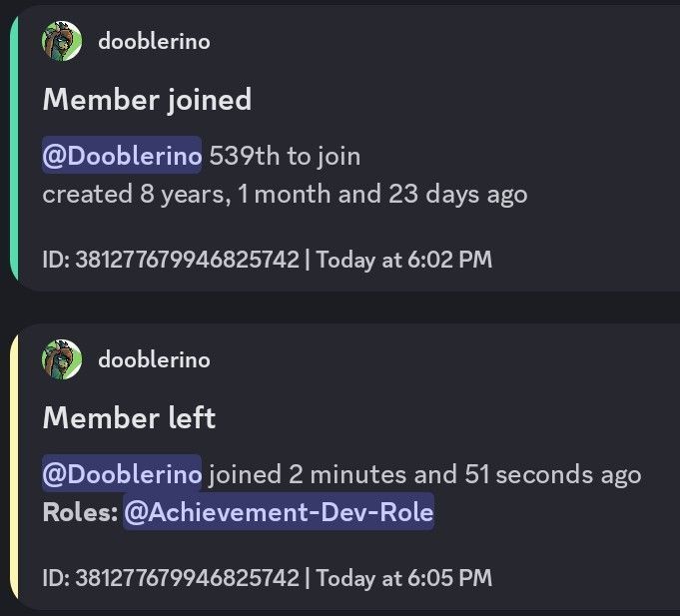This screenshot has height=616, width=680.
Task: Click the yellow color stripe of left embed
Action: (x=14, y=467)
